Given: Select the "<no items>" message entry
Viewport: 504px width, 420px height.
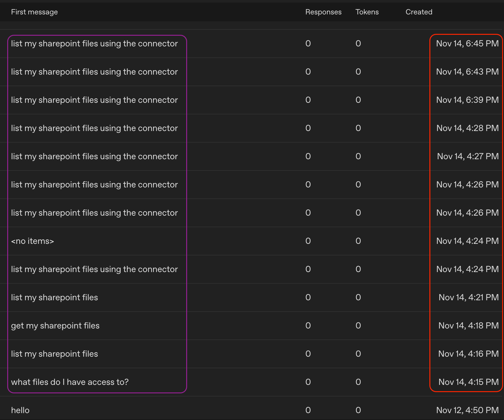Looking at the screenshot, I should 33,241.
